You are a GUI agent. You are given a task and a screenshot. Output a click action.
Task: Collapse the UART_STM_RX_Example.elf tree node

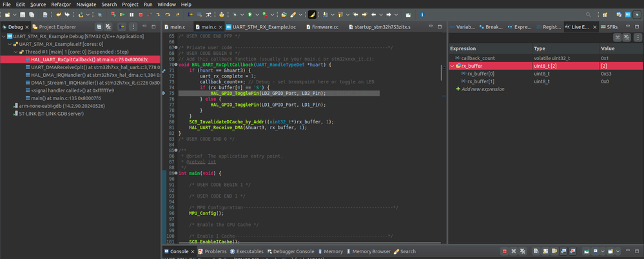[10, 44]
